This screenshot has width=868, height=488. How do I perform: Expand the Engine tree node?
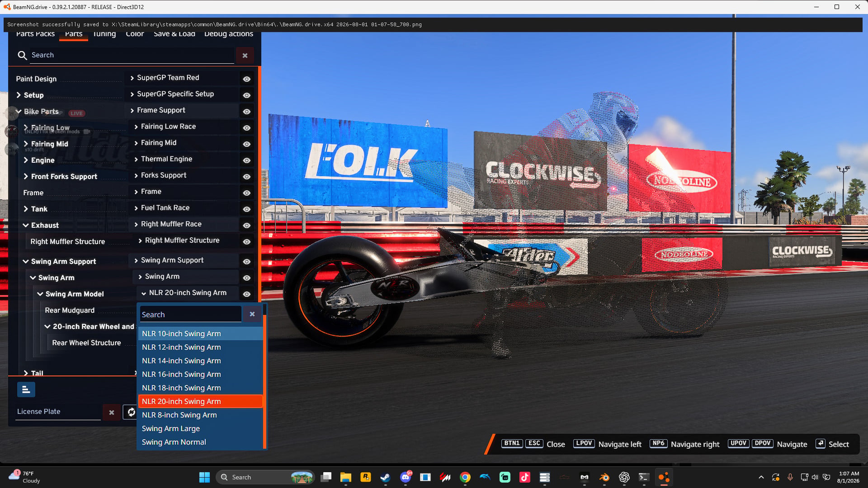click(26, 160)
